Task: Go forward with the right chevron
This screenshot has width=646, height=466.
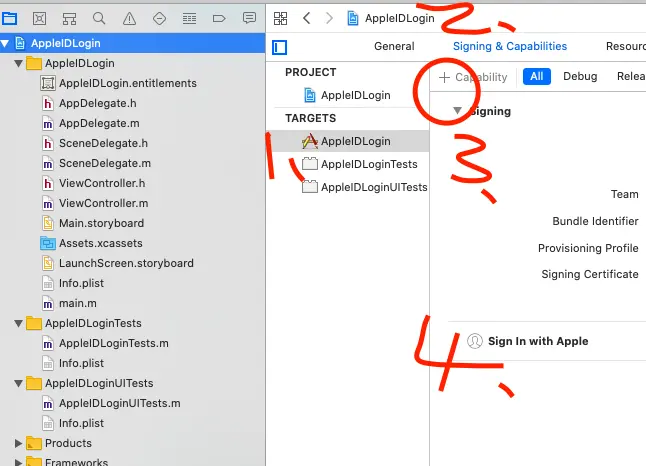Action: tap(329, 18)
